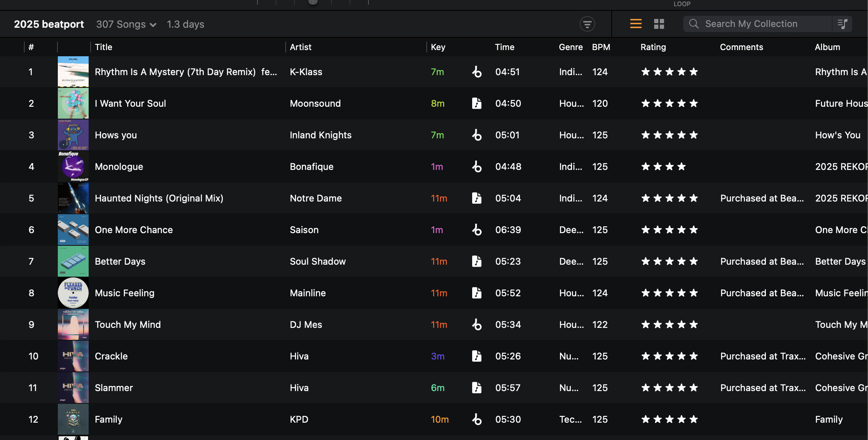
Task: Sort by Key column header
Action: (x=438, y=47)
